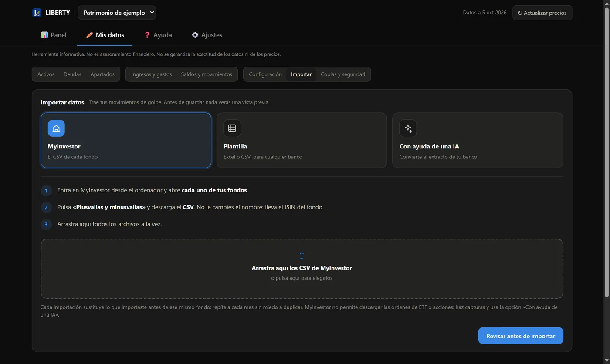Viewport: 610px width, 364px height.
Task: Select the Importar sub-tab
Action: (x=301, y=74)
